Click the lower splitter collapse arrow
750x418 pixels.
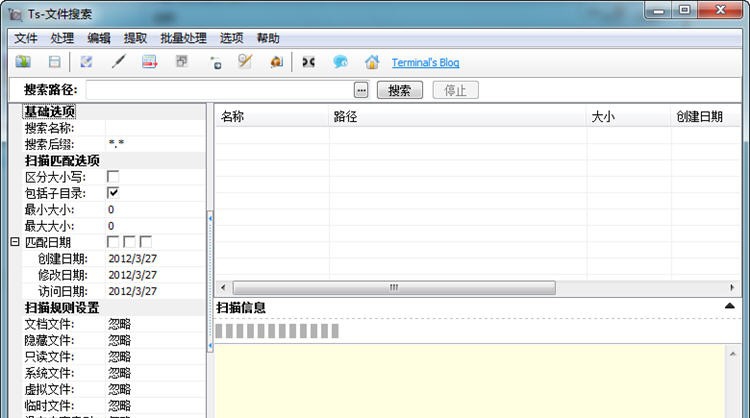click(x=210, y=345)
